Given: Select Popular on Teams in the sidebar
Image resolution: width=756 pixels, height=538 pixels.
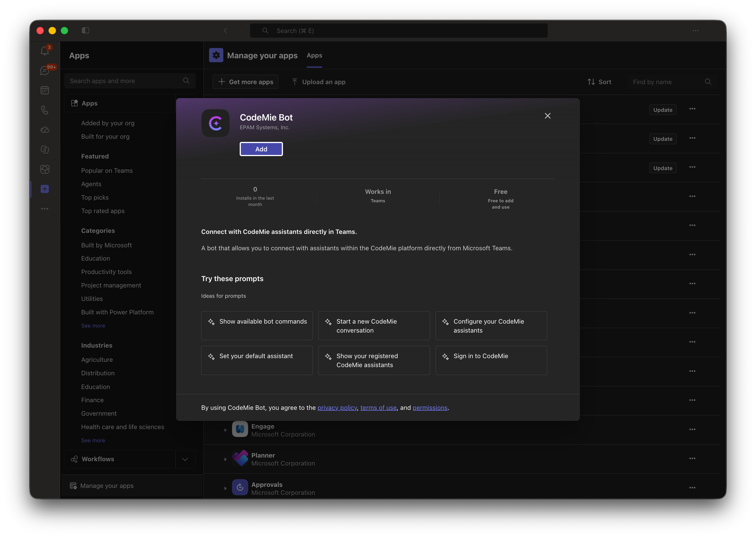Looking at the screenshot, I should pyautogui.click(x=107, y=171).
